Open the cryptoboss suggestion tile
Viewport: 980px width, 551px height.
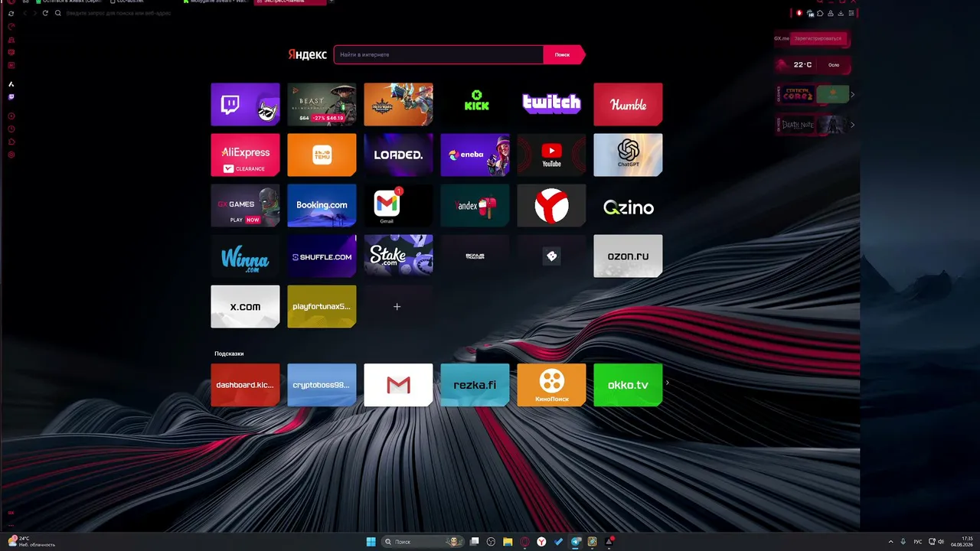click(322, 385)
